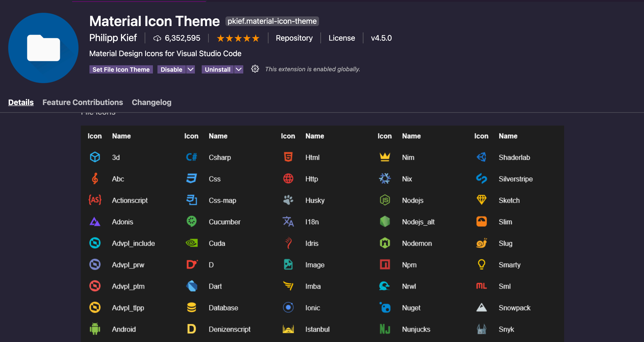Screen dimensions: 644x342
Task: Click the Ionic circle icon
Action: coord(288,308)
